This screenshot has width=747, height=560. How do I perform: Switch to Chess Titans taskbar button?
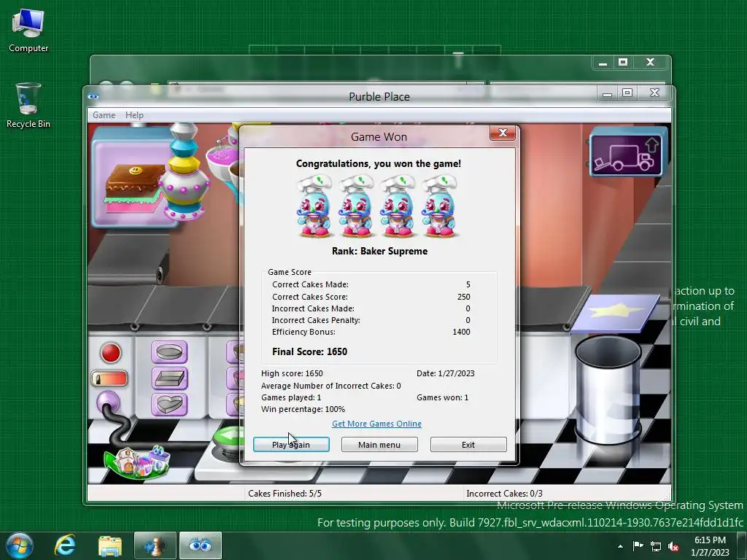pos(155,545)
